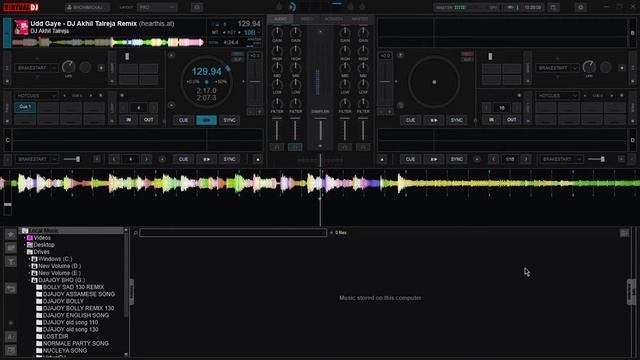Click the CUE button on deck D
The width and height of the screenshot is (640, 360).
(x=411, y=159)
